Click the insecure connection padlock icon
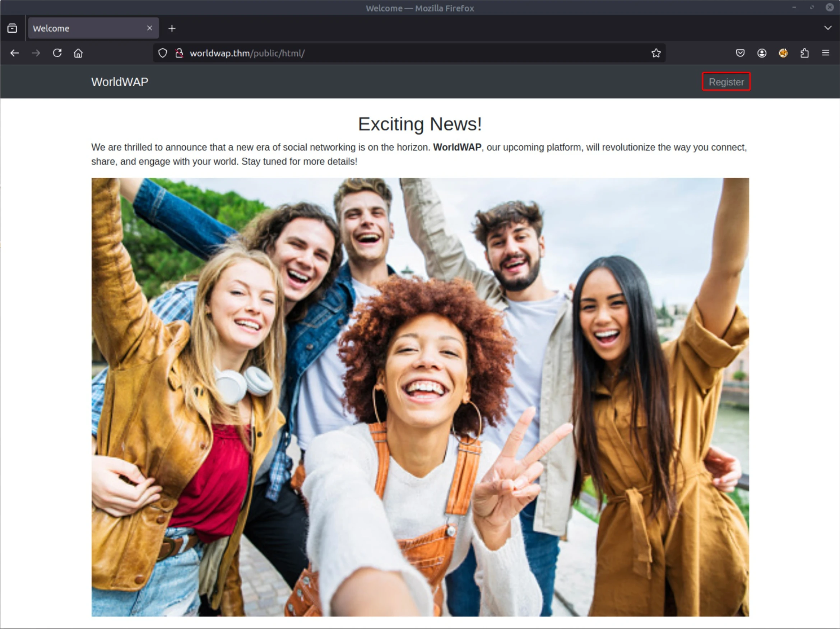 [x=179, y=53]
